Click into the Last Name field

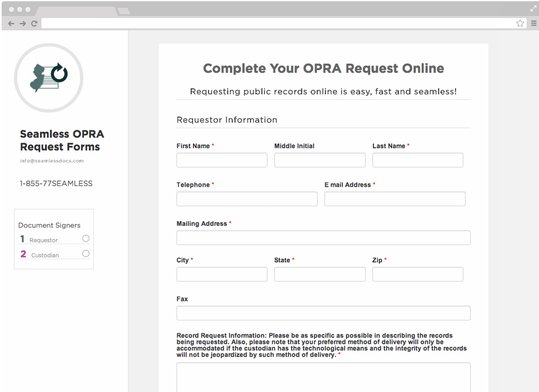[418, 160]
